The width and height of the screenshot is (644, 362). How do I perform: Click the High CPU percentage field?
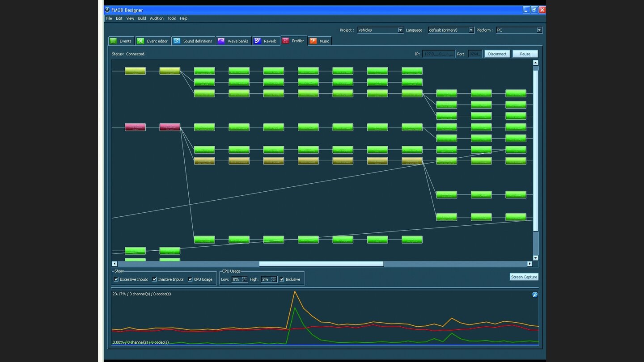pyautogui.click(x=266, y=279)
